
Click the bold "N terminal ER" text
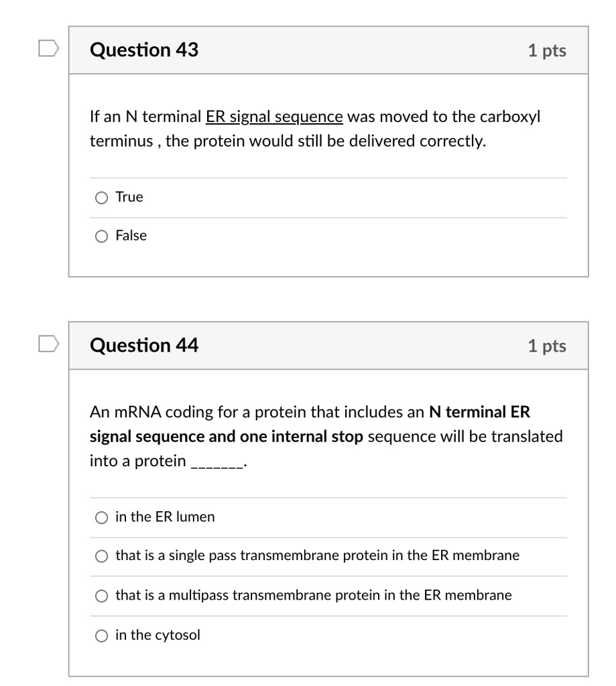479,412
